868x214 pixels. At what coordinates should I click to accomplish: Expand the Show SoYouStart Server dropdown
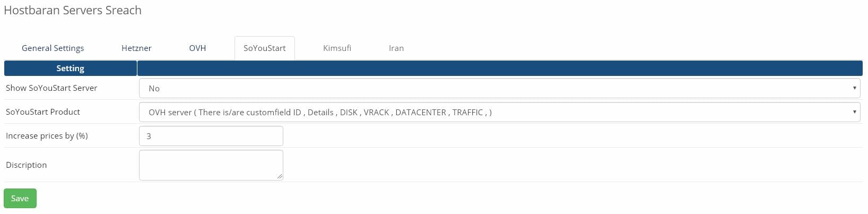click(499, 88)
